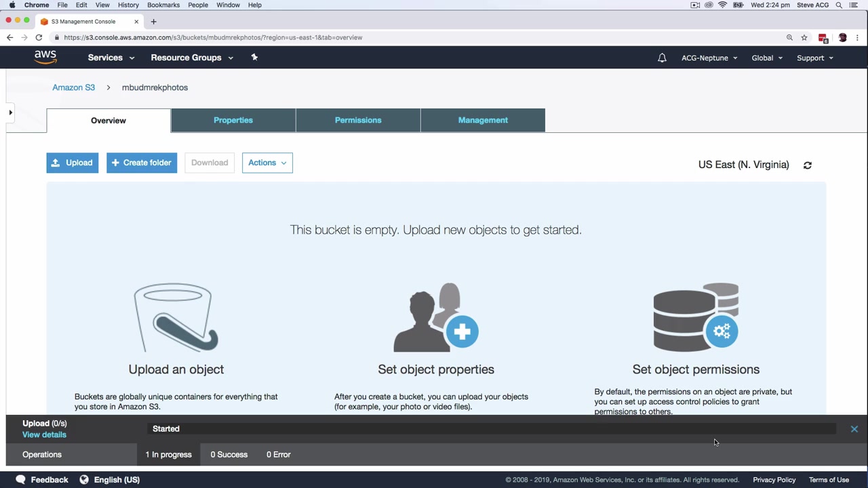Open the macOS notification center icon
The height and width of the screenshot is (488, 868).
[854, 5]
